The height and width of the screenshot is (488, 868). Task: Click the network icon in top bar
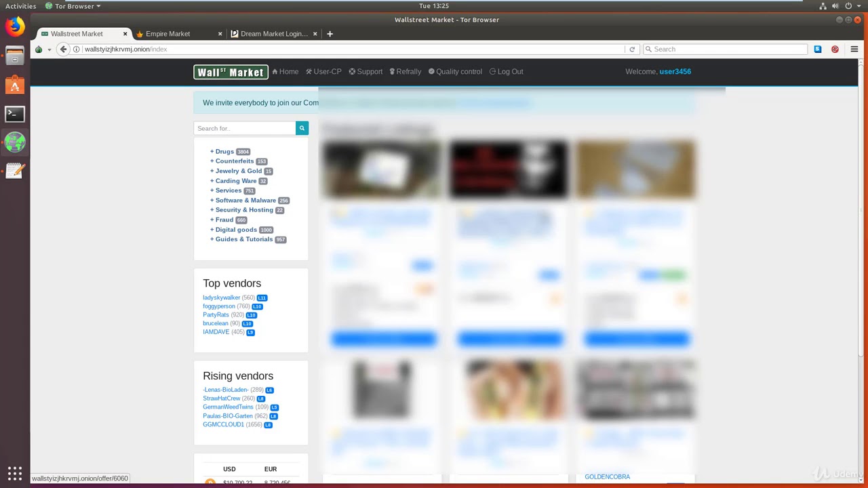(823, 6)
